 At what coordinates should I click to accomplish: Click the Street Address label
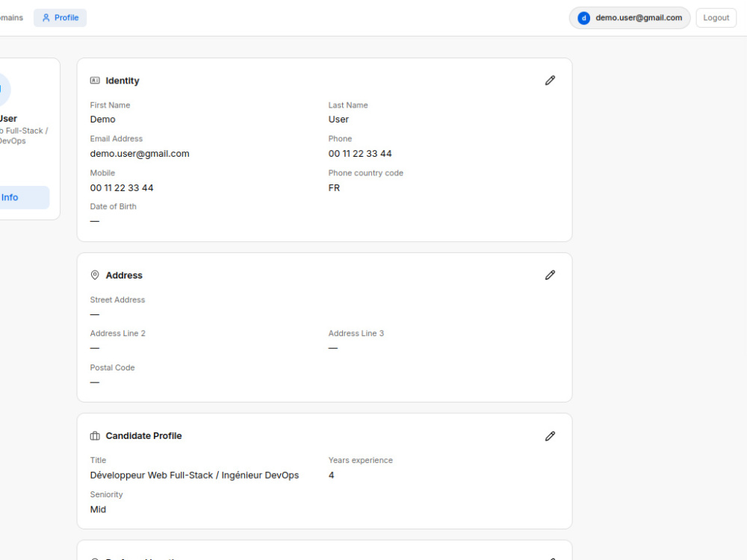[x=117, y=299]
